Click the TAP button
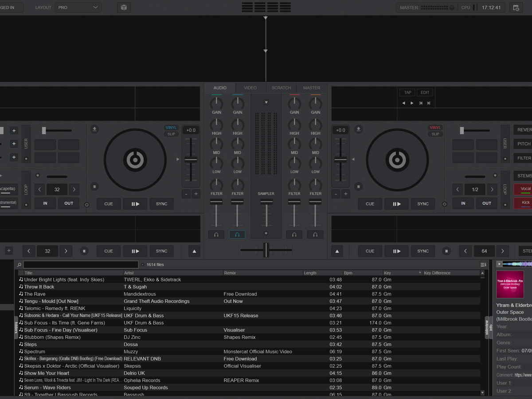The width and height of the screenshot is (532, 399). (x=408, y=92)
